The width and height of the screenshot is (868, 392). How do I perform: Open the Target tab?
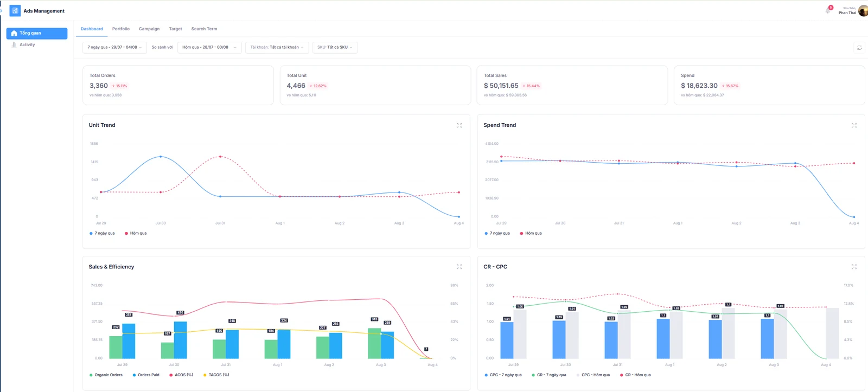[175, 29]
